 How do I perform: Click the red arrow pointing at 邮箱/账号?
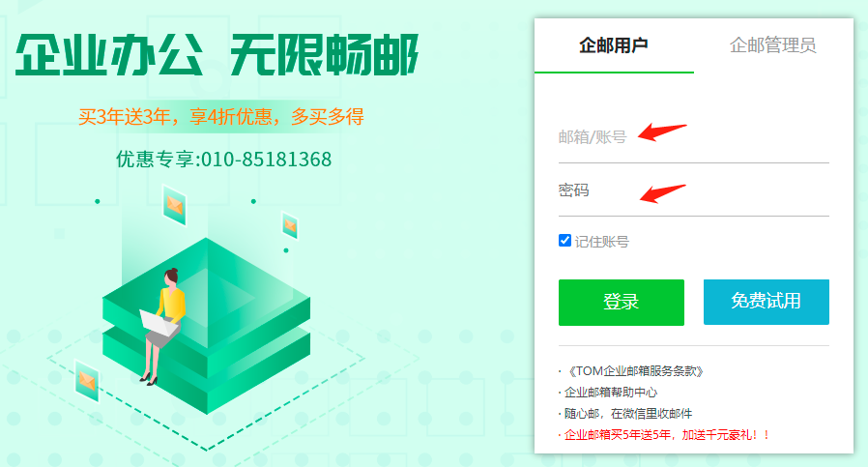(x=662, y=131)
